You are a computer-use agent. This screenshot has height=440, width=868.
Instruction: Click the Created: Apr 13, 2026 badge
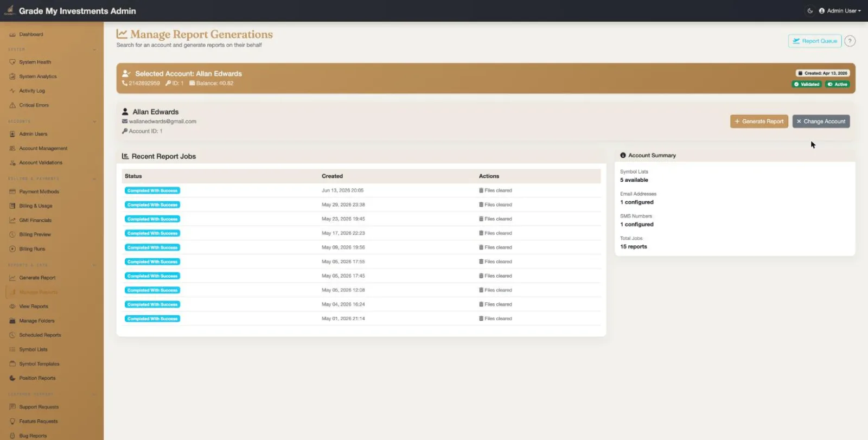coord(822,73)
